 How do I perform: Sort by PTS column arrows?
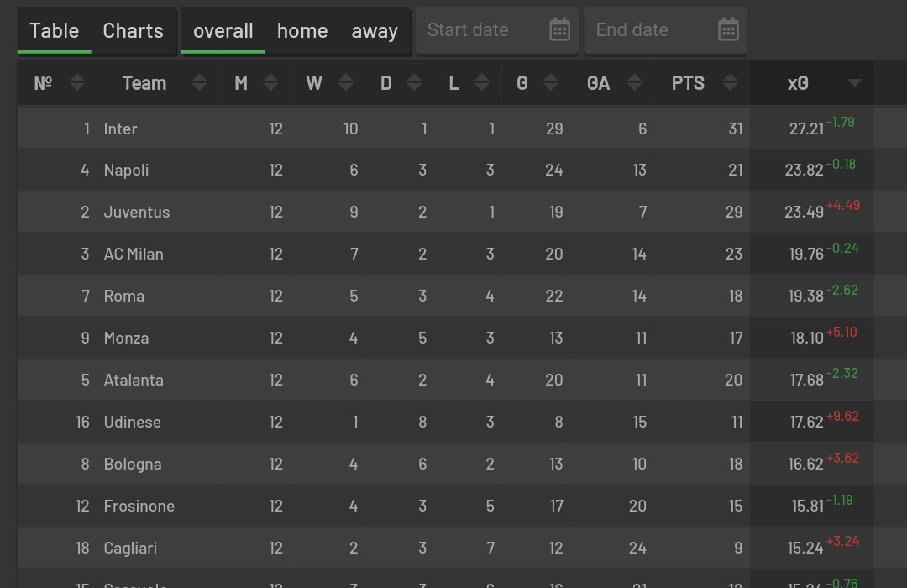731,83
